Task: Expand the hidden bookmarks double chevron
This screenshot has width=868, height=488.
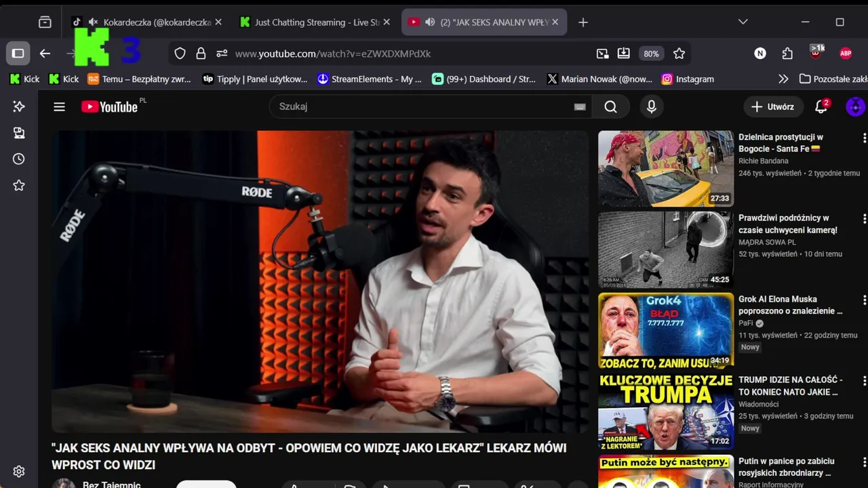Action: [x=783, y=79]
